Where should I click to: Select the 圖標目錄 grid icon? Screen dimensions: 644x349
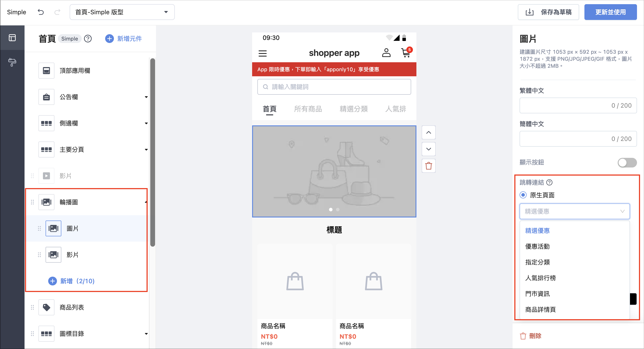(46, 333)
